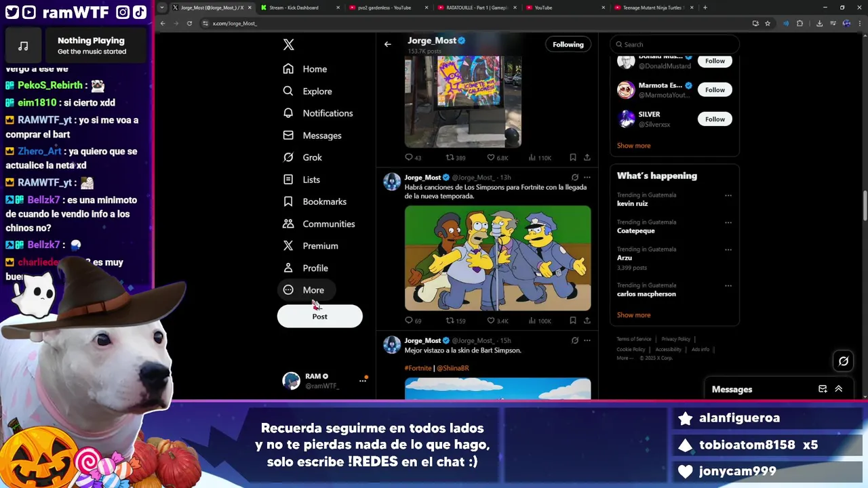Image resolution: width=868 pixels, height=488 pixels.
Task: Open Communities in the sidebar
Action: pos(319,224)
